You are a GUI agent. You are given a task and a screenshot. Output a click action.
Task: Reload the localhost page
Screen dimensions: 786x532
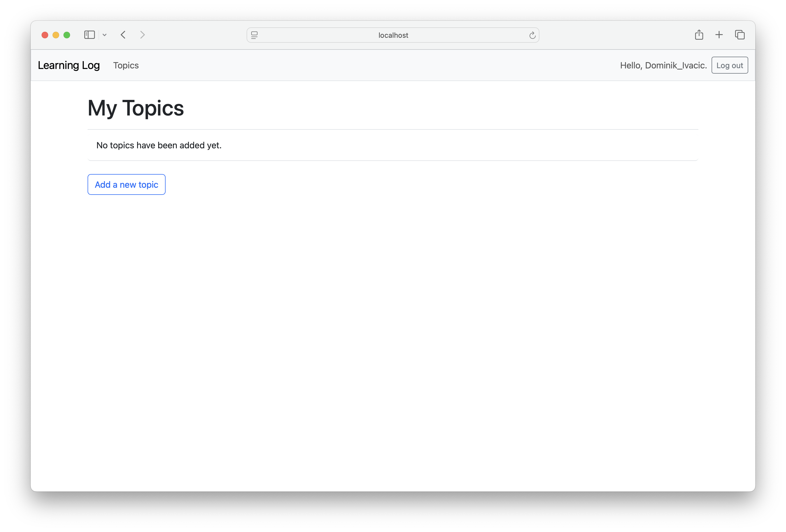(x=532, y=35)
